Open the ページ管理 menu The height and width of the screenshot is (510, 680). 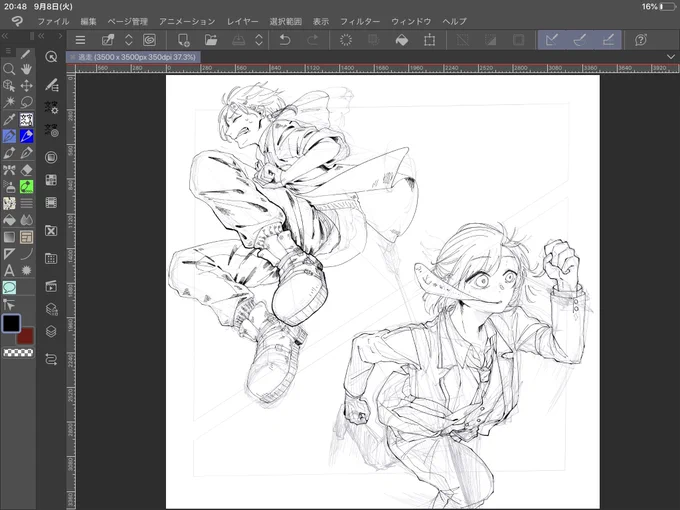pos(128,21)
